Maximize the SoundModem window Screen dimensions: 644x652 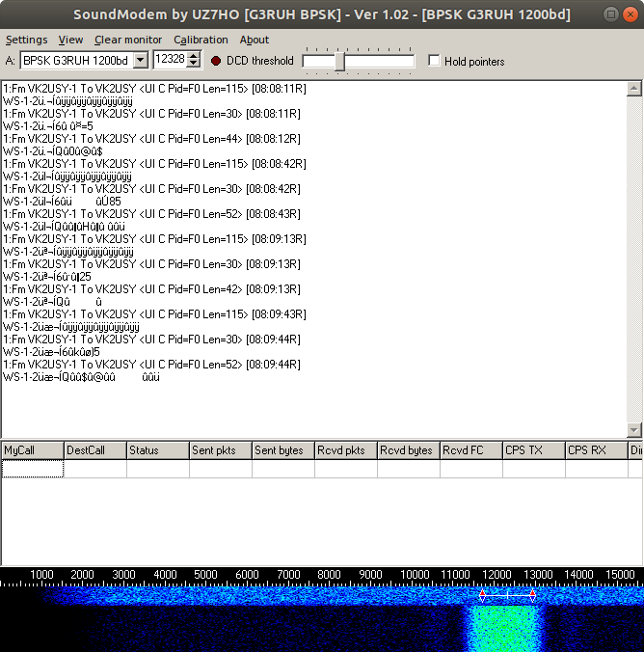(x=611, y=14)
